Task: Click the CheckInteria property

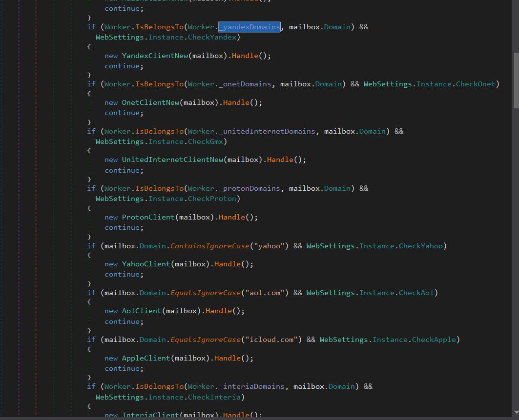Action: coord(214,397)
